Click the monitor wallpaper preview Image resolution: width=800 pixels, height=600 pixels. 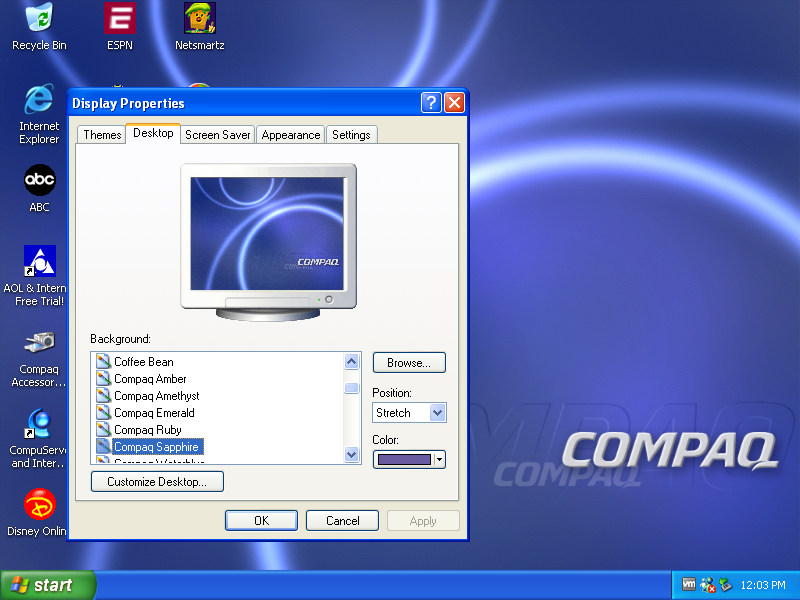[x=267, y=234]
